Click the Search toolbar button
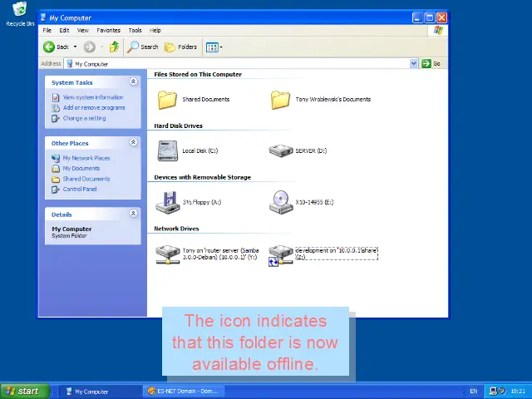Viewport: 532px width, 399px height. coord(143,47)
